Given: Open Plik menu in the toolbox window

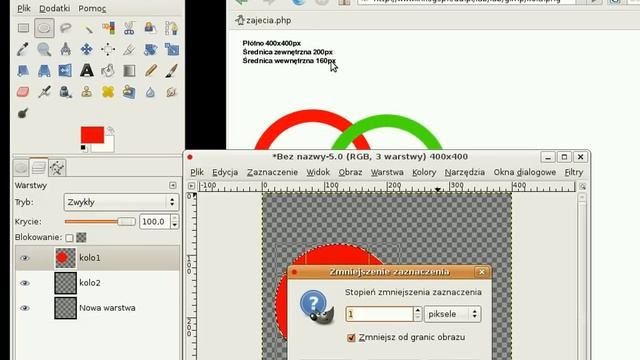Looking at the screenshot, I should tap(24, 8).
